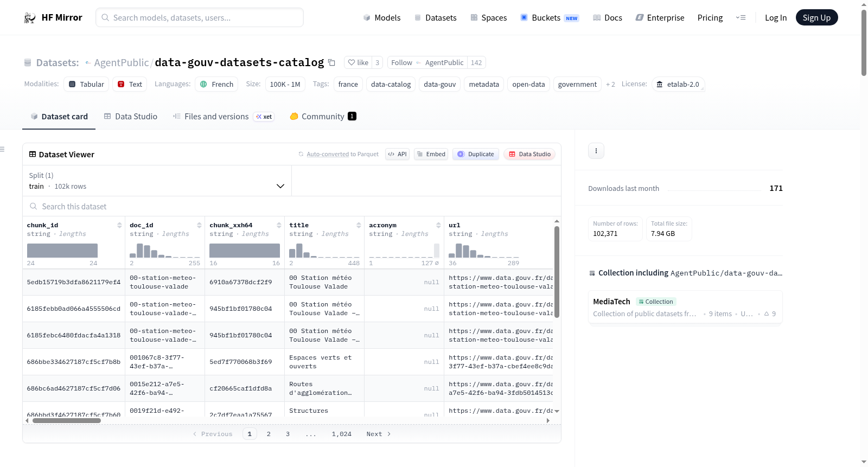
Task: Sort the acronym column
Action: pyautogui.click(x=438, y=225)
